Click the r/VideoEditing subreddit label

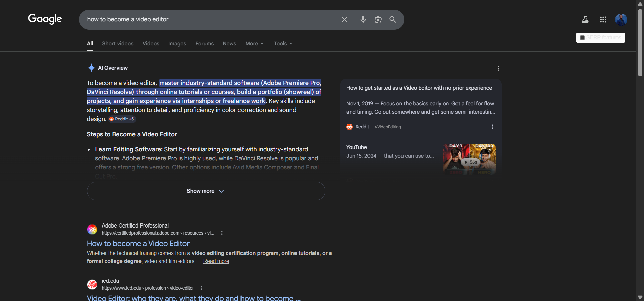pyautogui.click(x=388, y=127)
